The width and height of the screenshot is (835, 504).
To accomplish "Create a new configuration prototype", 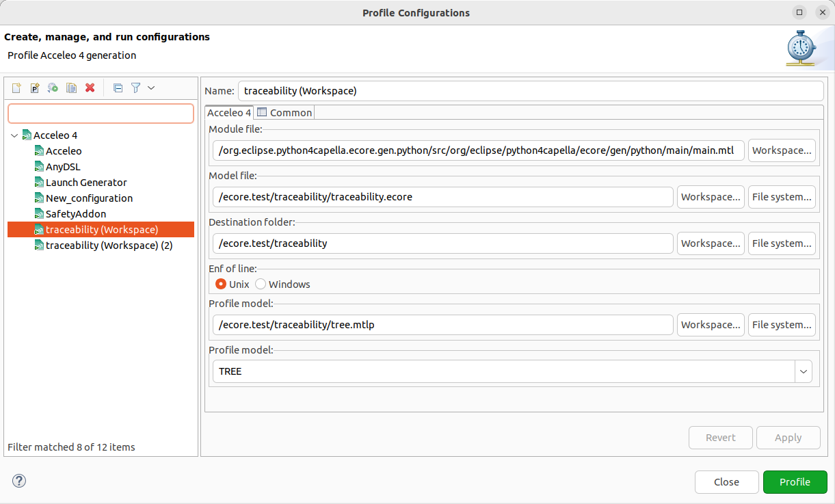I will pyautogui.click(x=34, y=88).
